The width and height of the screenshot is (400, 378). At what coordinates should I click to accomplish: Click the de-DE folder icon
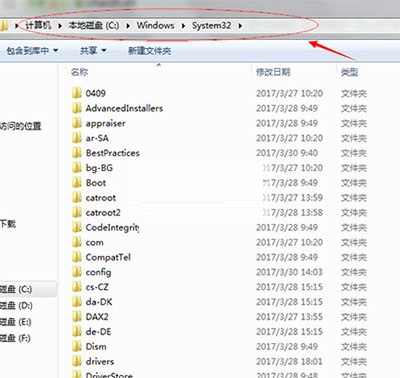77,332
